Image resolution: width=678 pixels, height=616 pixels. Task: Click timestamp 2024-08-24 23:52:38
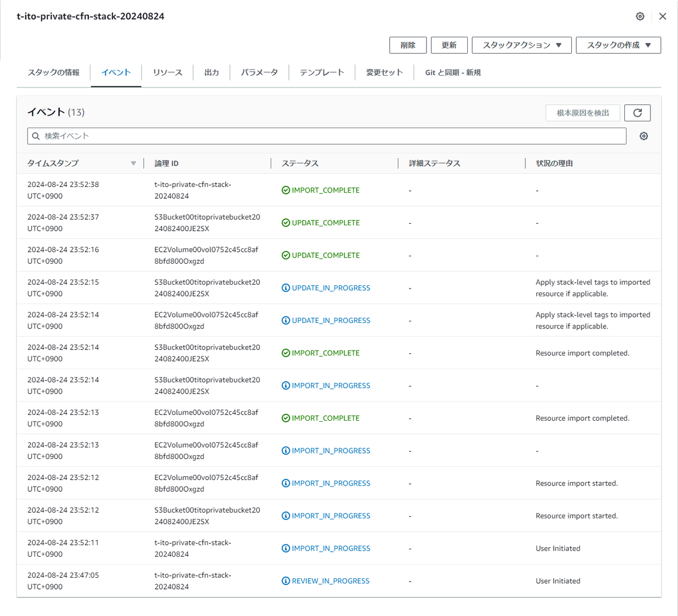tap(63, 190)
